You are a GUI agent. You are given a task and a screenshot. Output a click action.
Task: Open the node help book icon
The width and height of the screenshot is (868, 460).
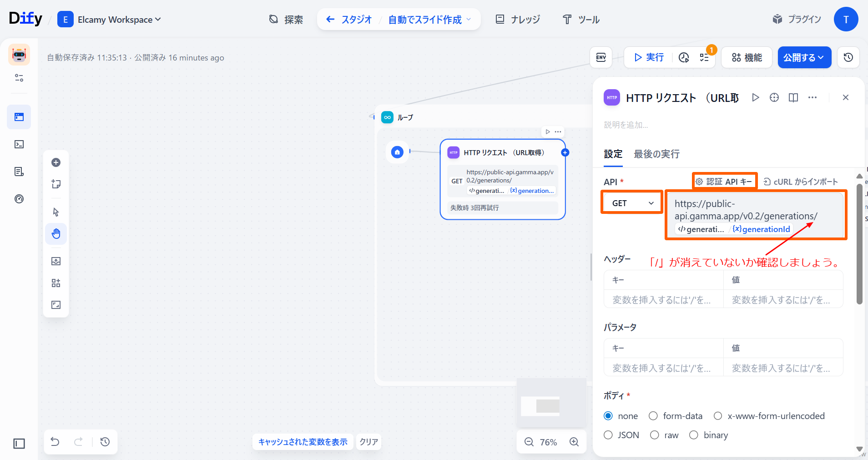(x=793, y=97)
